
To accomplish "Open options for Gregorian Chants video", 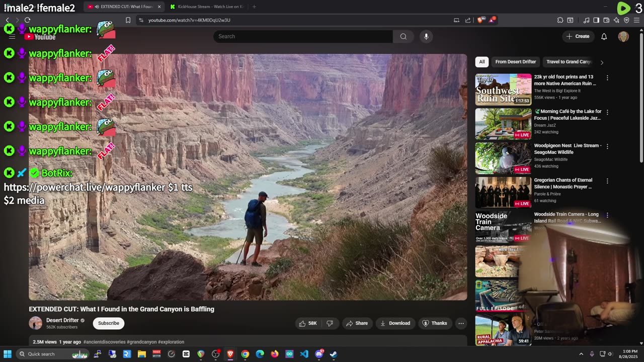I will point(607,180).
